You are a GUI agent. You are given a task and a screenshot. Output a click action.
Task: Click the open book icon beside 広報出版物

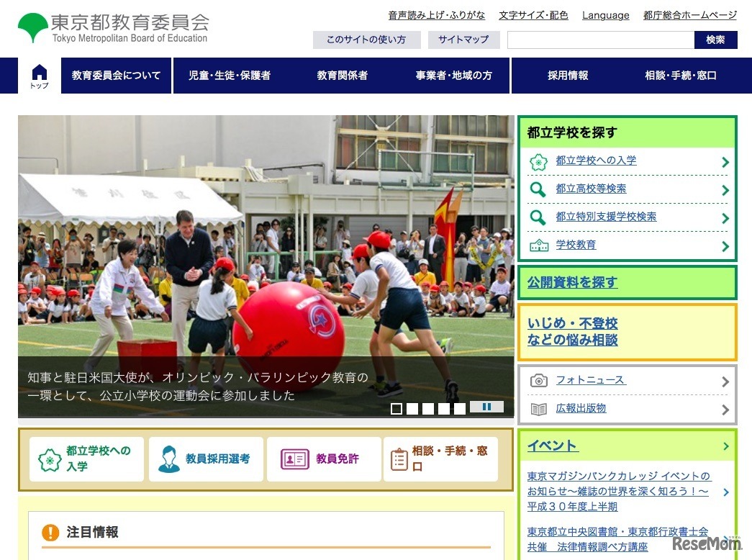click(538, 410)
